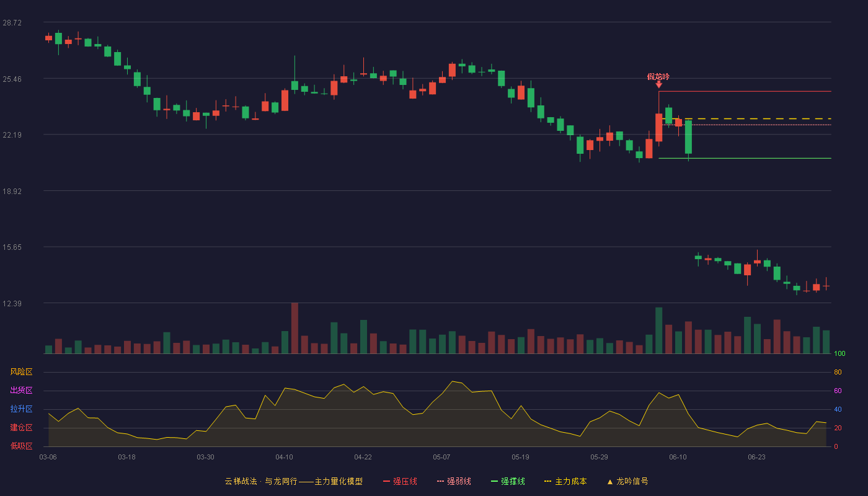Click the 建仓区 zone label
Image resolution: width=868 pixels, height=496 pixels.
[21, 428]
